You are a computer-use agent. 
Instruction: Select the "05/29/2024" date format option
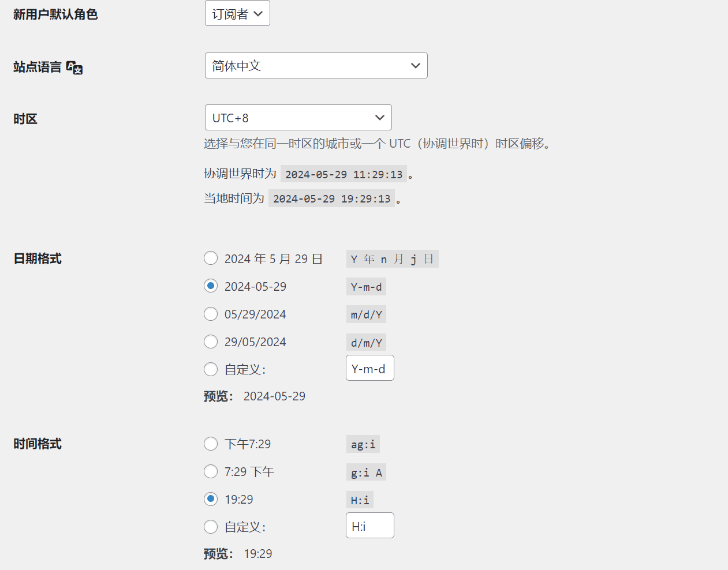[x=211, y=313]
